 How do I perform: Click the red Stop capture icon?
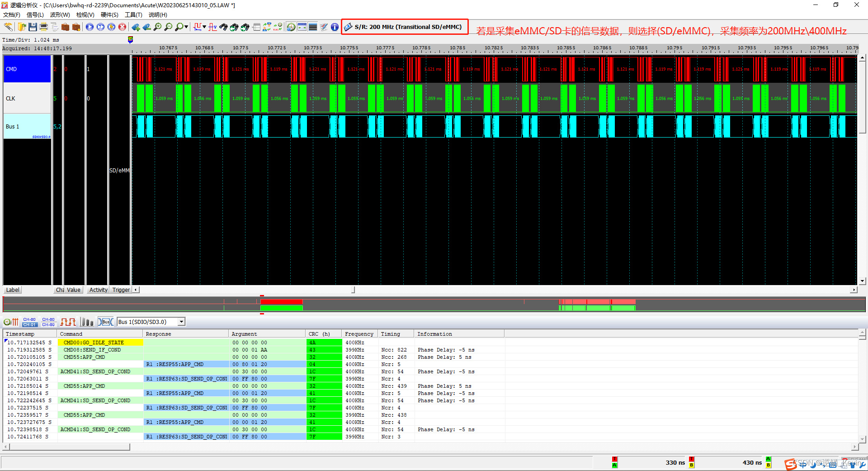tap(122, 27)
